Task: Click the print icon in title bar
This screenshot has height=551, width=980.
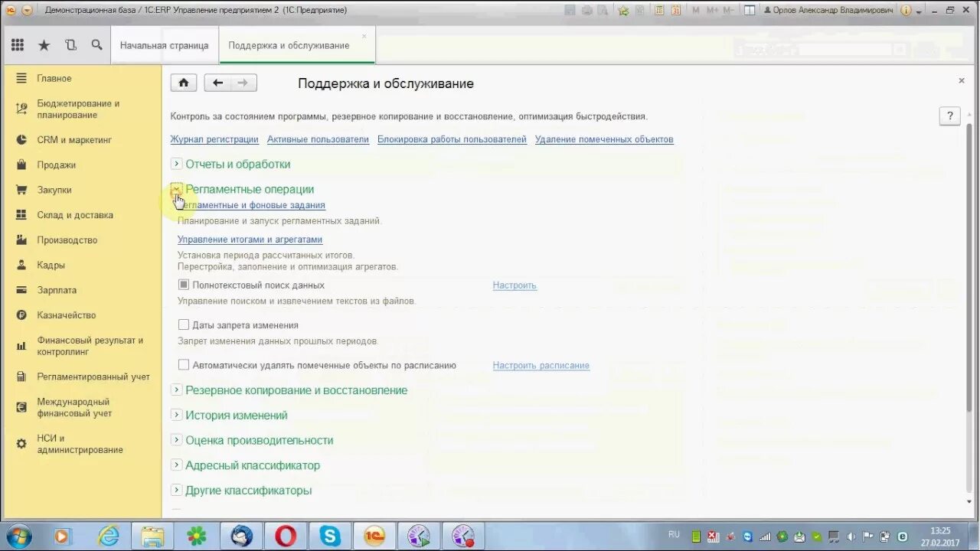Action: coord(586,11)
